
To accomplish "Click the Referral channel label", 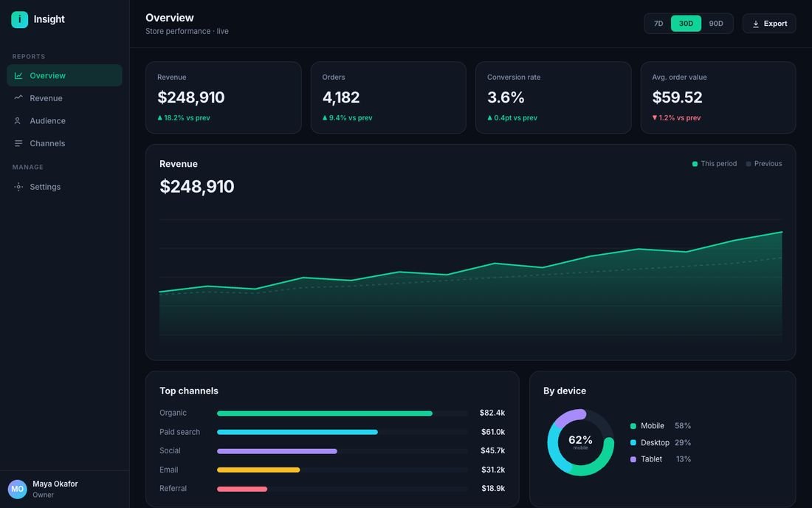I will 173,488.
